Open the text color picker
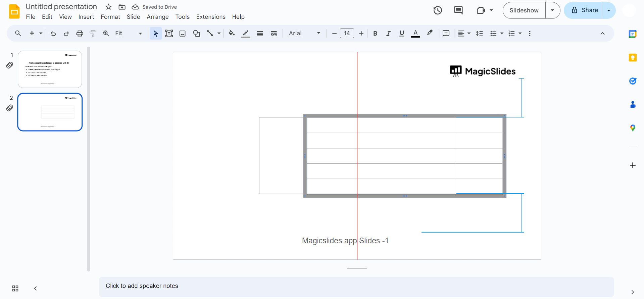The width and height of the screenshot is (644, 299). coord(415,33)
